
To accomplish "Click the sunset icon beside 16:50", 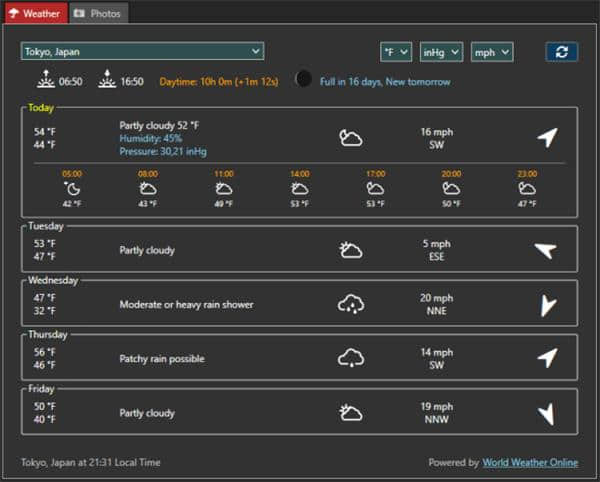I will pos(107,80).
